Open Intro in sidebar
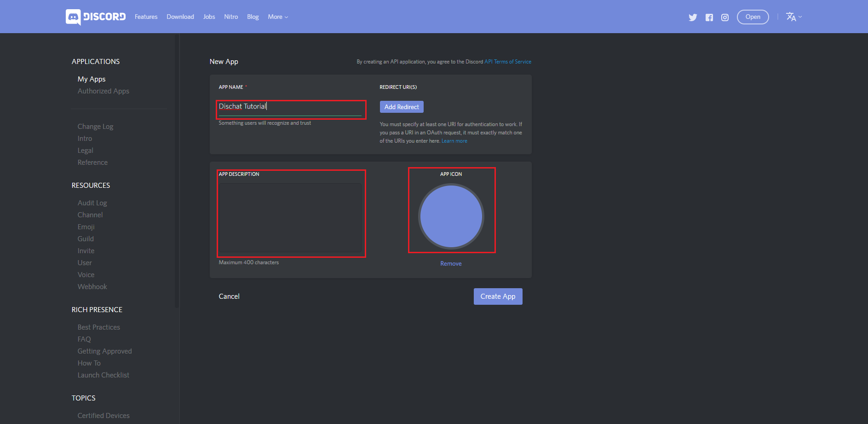 85,139
